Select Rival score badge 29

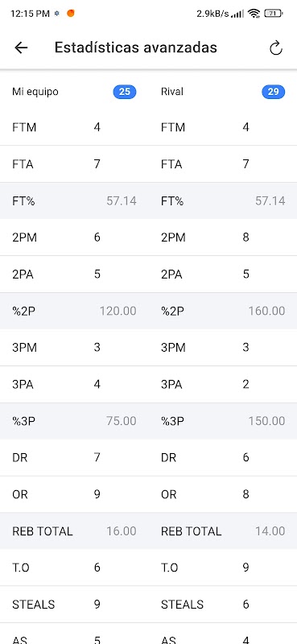273,92
